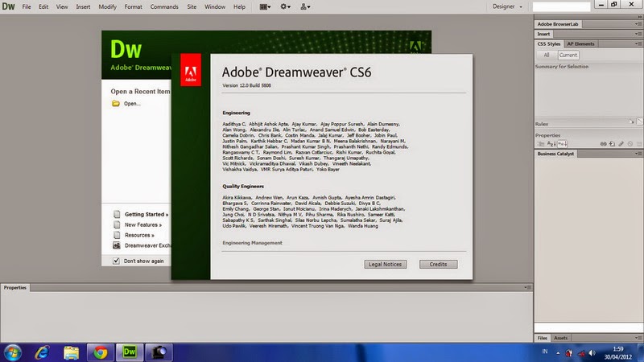The width and height of the screenshot is (644, 362).
Task: Switch to the Files tab
Action: tap(542, 338)
